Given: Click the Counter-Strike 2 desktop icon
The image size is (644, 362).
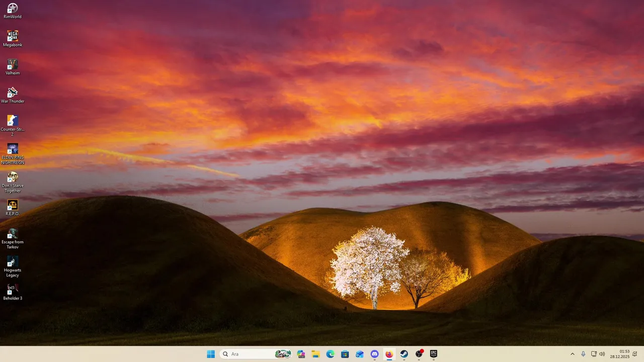Looking at the screenshot, I should (x=13, y=126).
